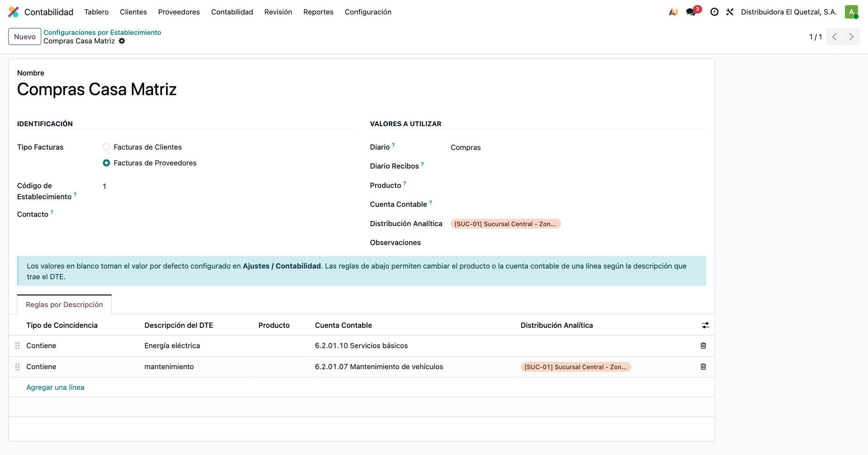This screenshot has height=455, width=868.
Task: Open the Configuración menu
Action: click(368, 12)
